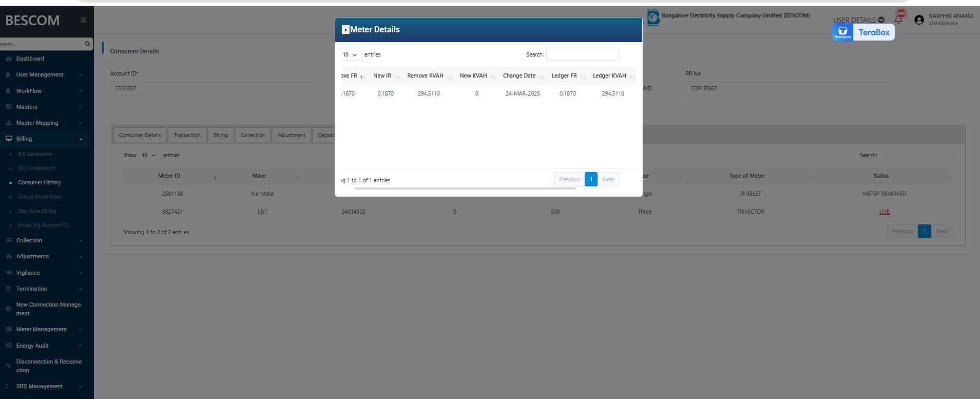Switch to Adjustment tab
Image resolution: width=980 pixels, height=399 pixels.
[x=291, y=135]
